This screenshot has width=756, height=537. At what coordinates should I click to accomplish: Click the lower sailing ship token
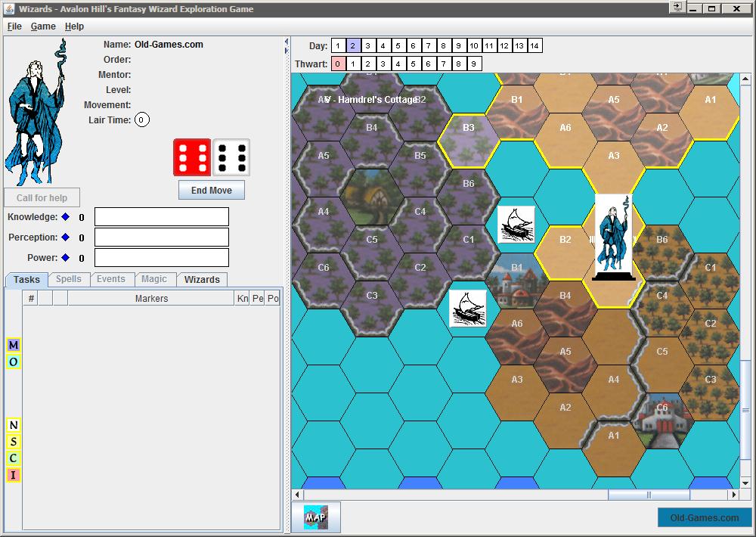(x=468, y=309)
